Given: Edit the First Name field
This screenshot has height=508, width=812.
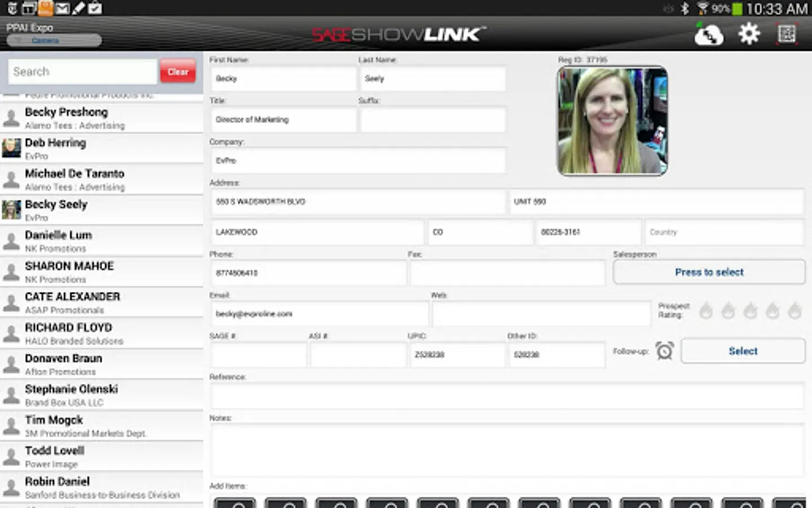Looking at the screenshot, I should (x=284, y=79).
